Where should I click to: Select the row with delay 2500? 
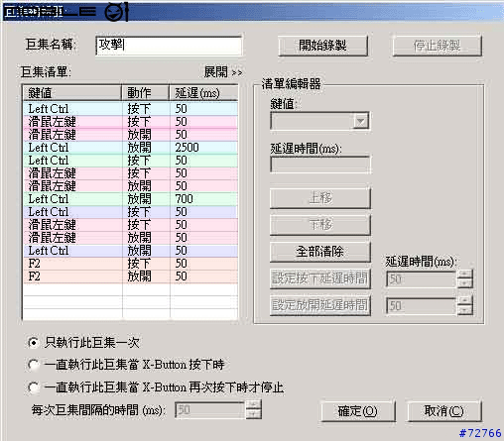(131, 148)
